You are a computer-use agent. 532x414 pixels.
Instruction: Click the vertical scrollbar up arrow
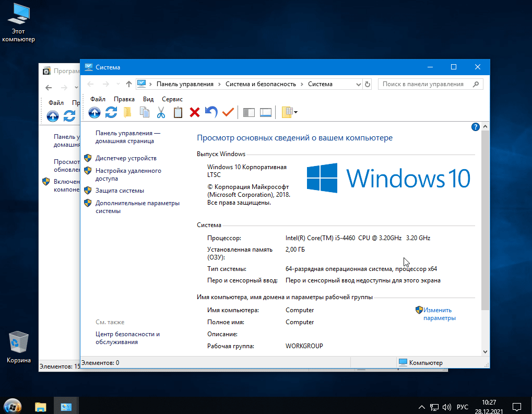(485, 126)
